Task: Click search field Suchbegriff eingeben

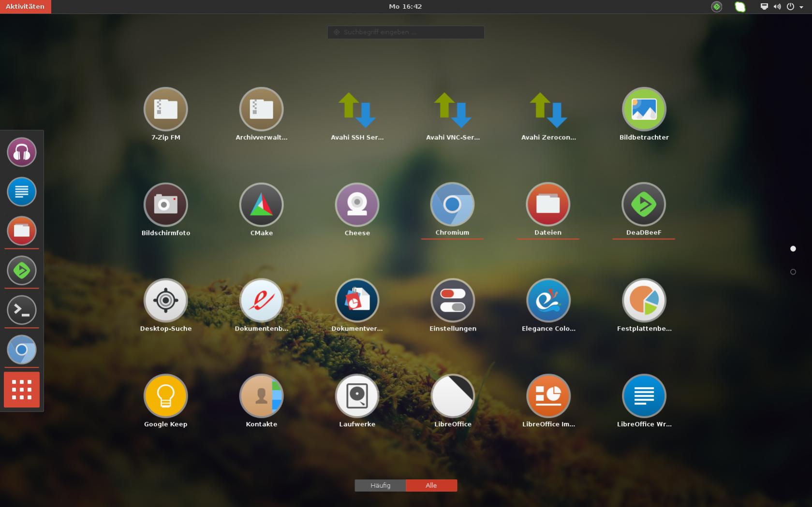Action: point(406,32)
